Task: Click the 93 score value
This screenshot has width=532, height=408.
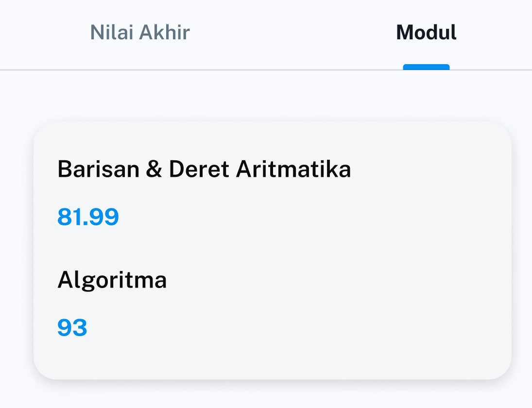Action: click(x=72, y=328)
